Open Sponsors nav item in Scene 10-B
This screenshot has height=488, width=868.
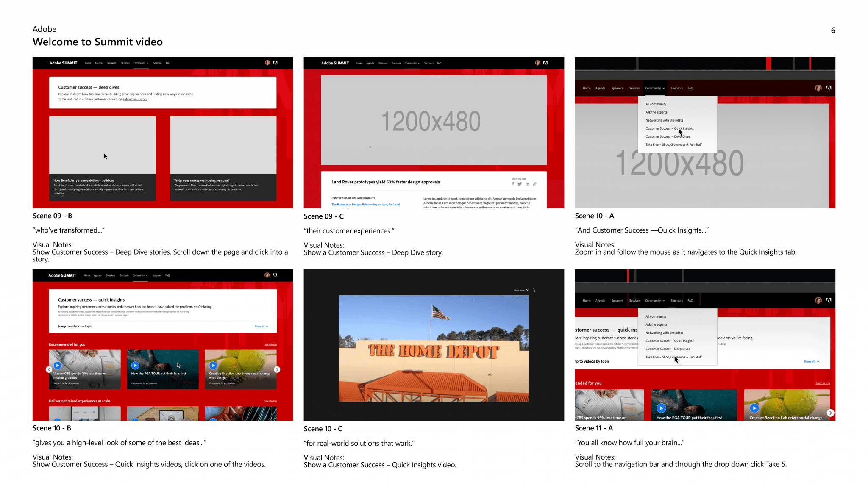pyautogui.click(x=157, y=275)
